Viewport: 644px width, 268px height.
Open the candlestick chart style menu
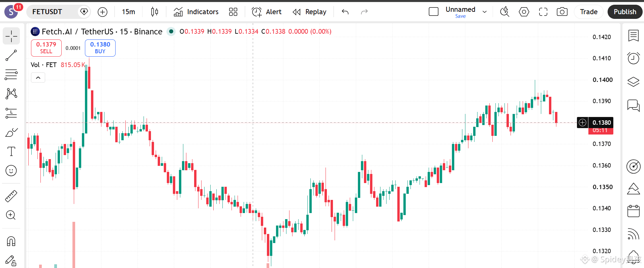[x=155, y=12]
